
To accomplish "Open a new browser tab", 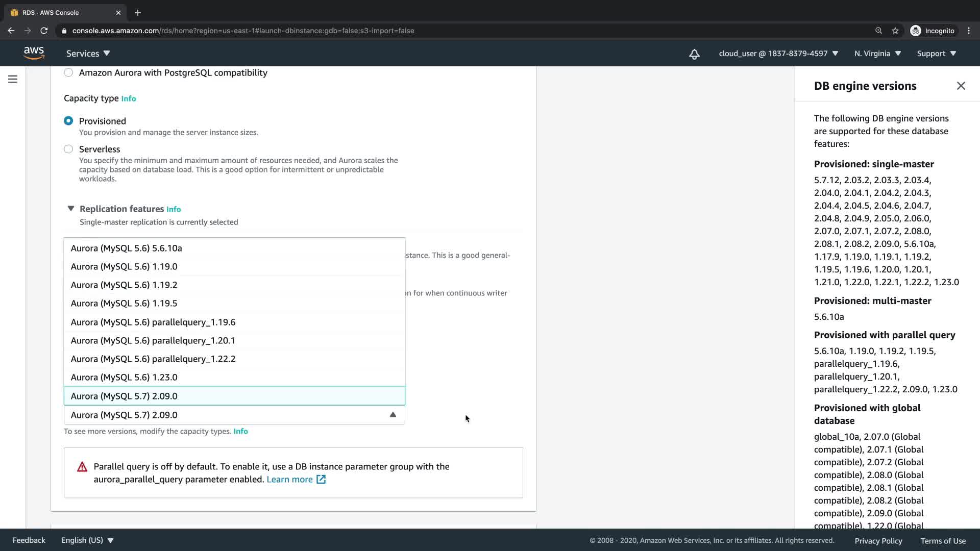I will click(x=137, y=13).
